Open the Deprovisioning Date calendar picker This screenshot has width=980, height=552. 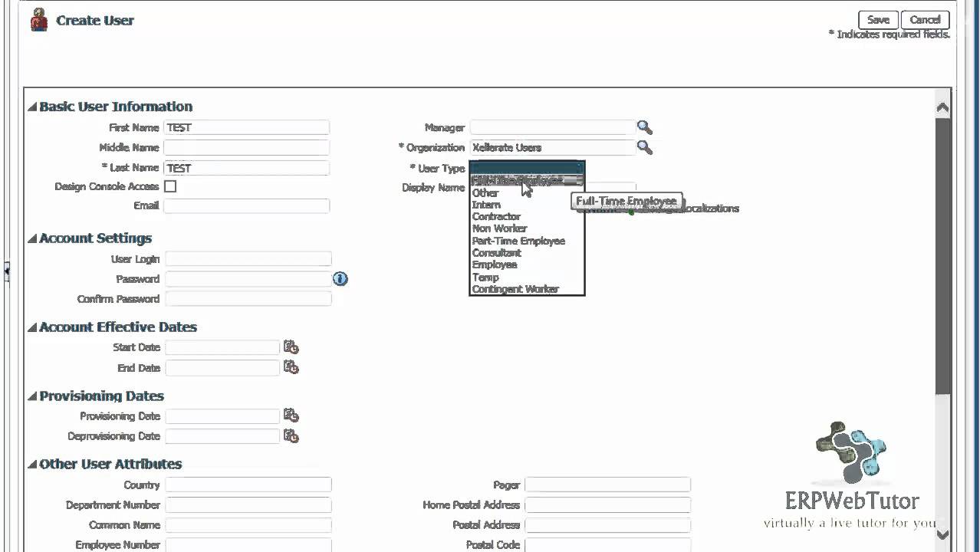[291, 435]
